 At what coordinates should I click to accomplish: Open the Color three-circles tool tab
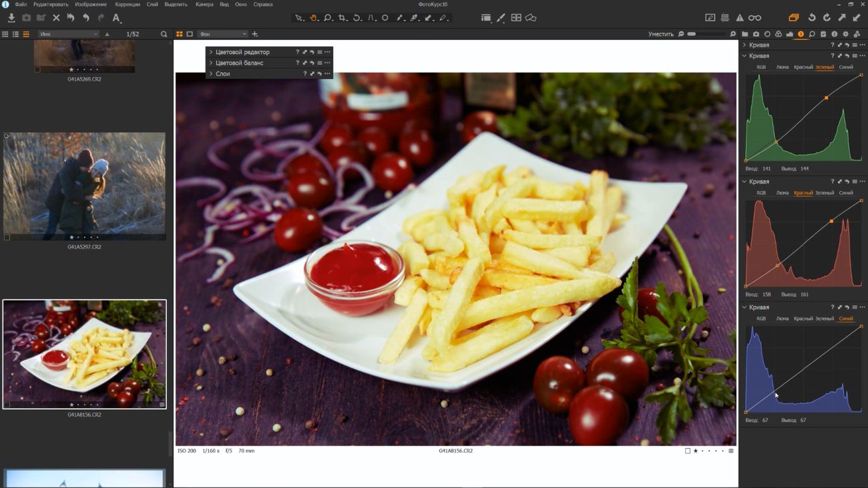pyautogui.click(x=779, y=34)
